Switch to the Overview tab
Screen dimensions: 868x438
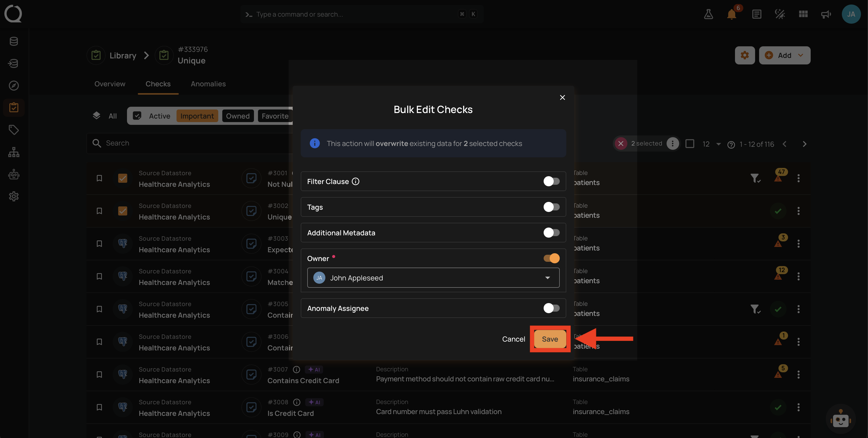pyautogui.click(x=110, y=84)
